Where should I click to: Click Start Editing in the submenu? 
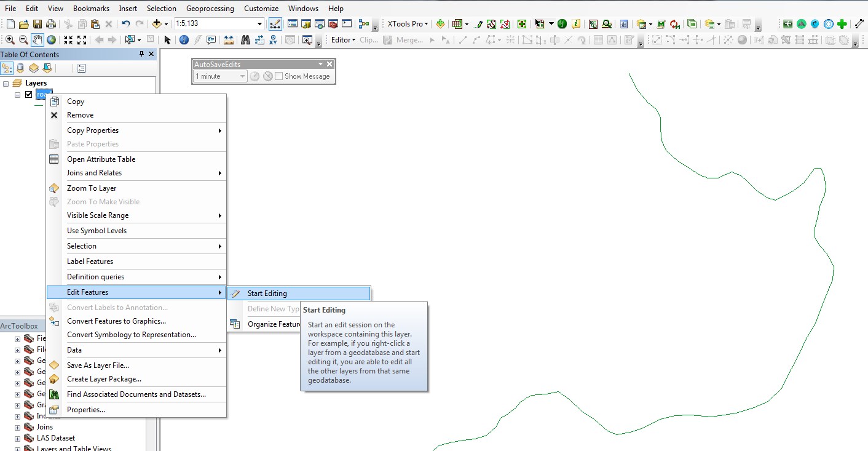(267, 293)
